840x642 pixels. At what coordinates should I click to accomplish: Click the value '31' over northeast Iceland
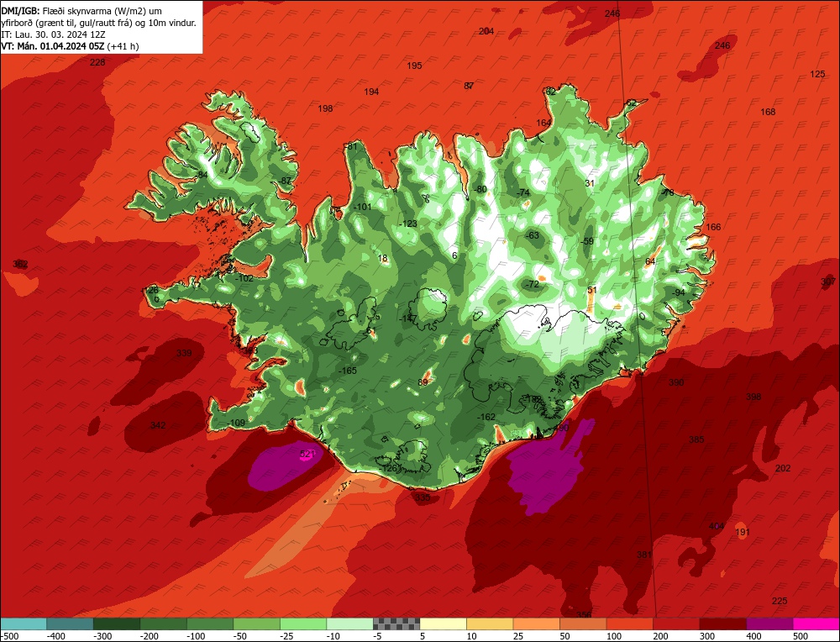[x=590, y=182]
